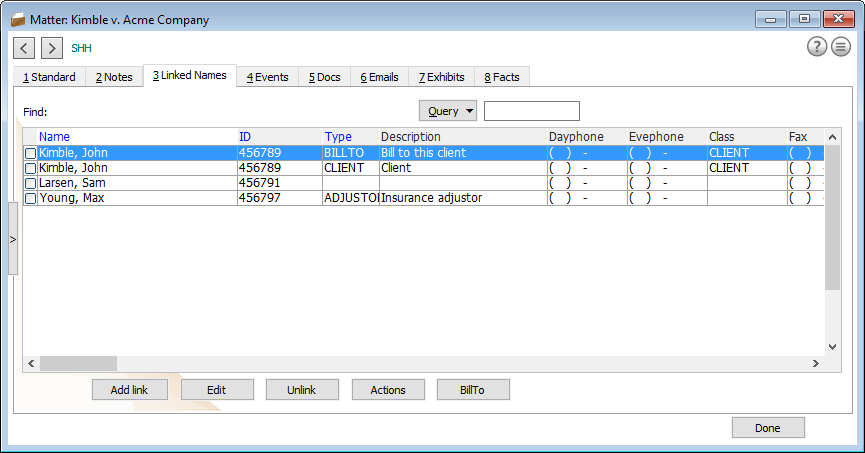Image resolution: width=865 pixels, height=453 pixels.
Task: Open the help question mark icon
Action: (x=817, y=47)
